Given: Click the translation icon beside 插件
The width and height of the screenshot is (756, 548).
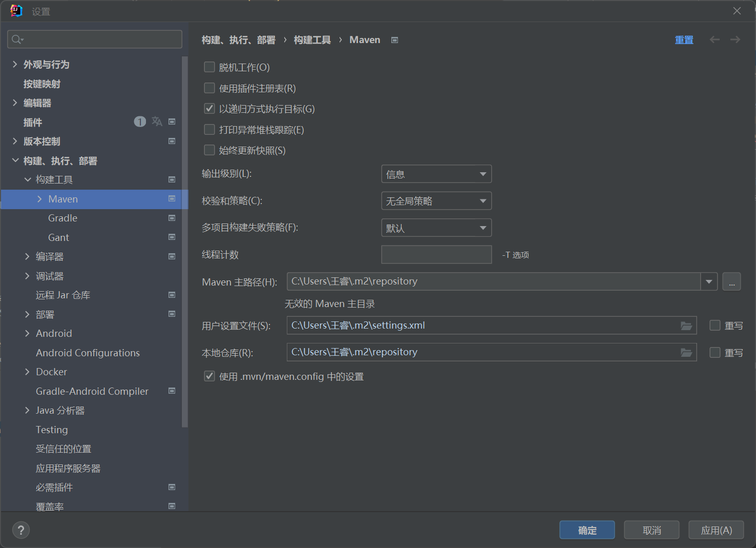Looking at the screenshot, I should [x=157, y=121].
